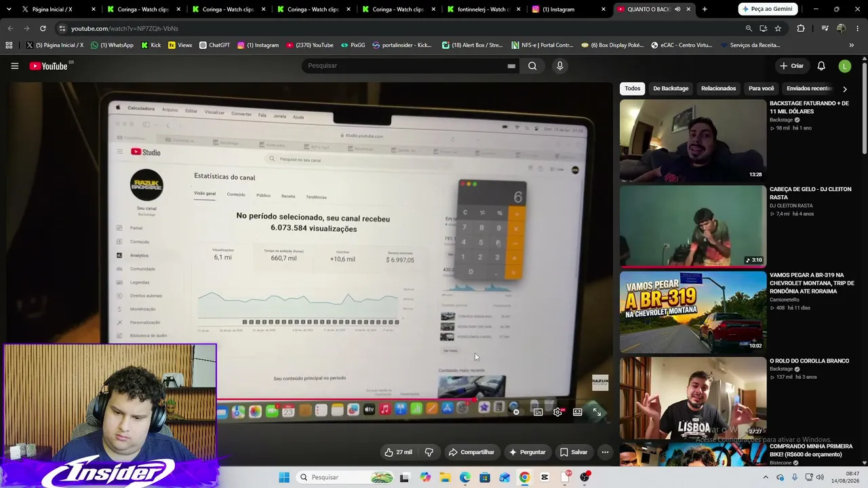The width and height of the screenshot is (868, 488).
Task: Like the video with 27 mil likes
Action: coord(398,452)
